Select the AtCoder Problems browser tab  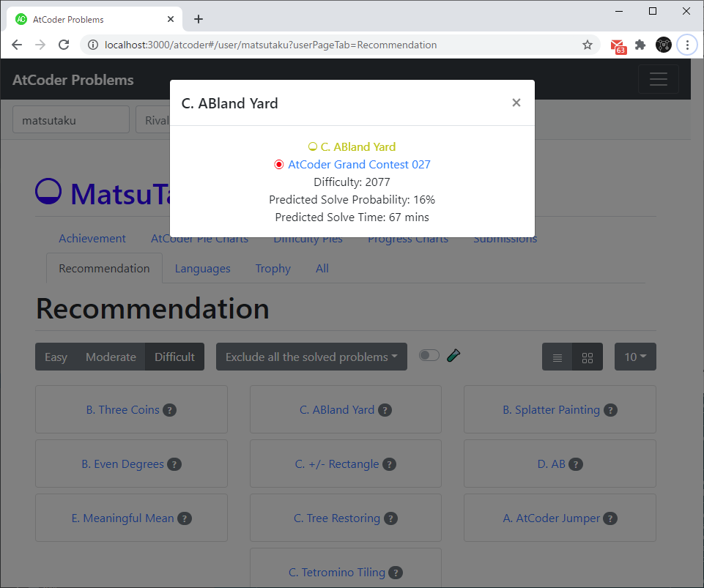click(95, 19)
